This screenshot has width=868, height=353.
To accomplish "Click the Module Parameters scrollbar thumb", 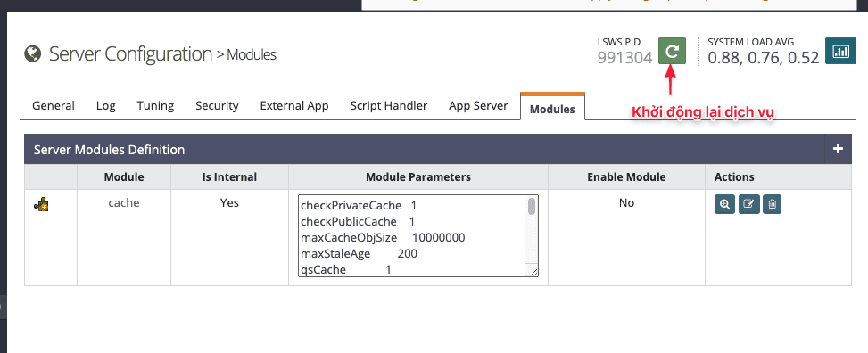I will point(532,207).
